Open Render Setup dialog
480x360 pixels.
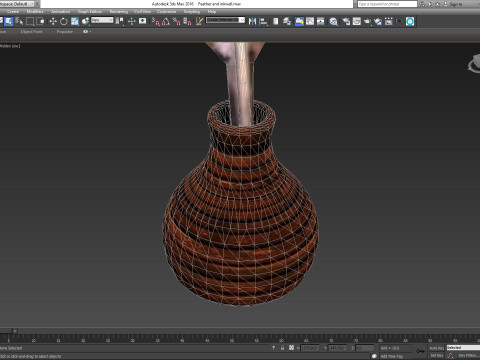346,21
